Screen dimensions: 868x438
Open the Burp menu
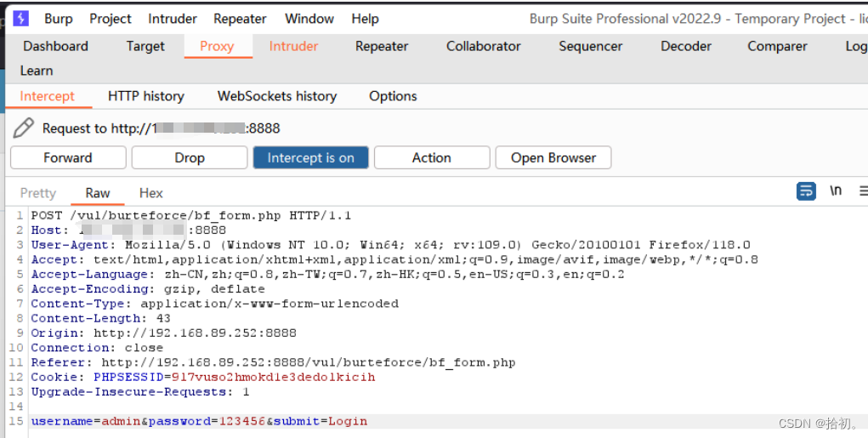point(58,19)
